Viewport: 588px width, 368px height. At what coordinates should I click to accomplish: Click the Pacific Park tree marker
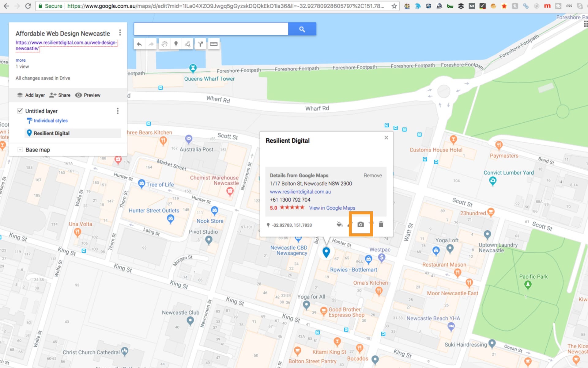[x=528, y=285]
